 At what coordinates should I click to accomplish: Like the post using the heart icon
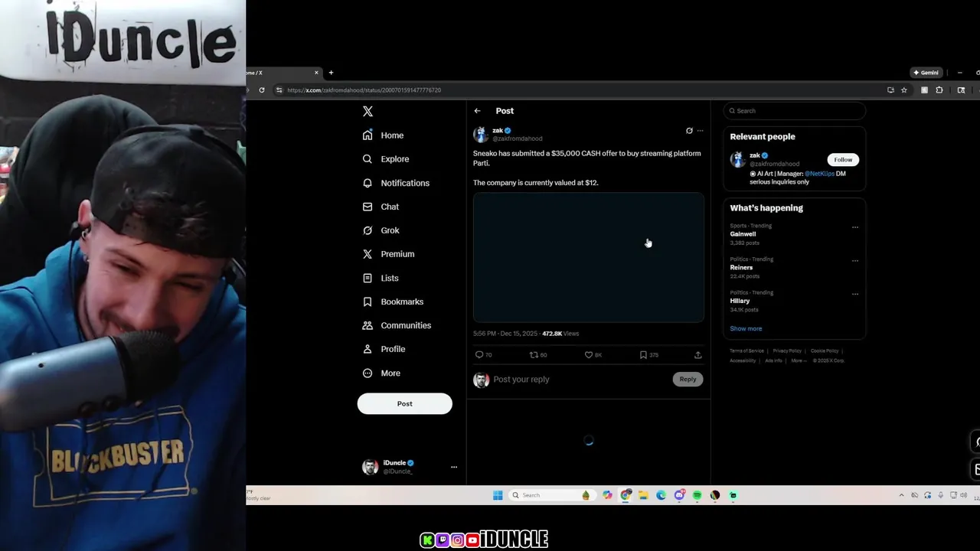tap(589, 355)
